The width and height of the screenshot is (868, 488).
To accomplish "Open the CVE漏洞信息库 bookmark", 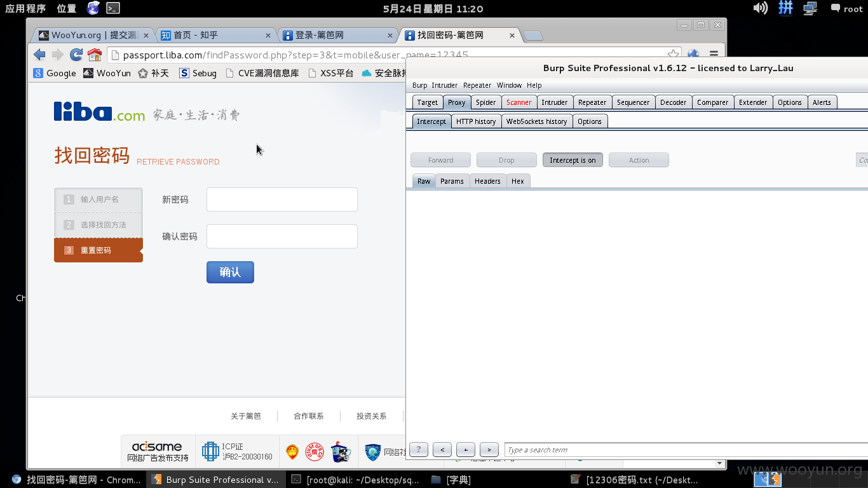I will (262, 73).
